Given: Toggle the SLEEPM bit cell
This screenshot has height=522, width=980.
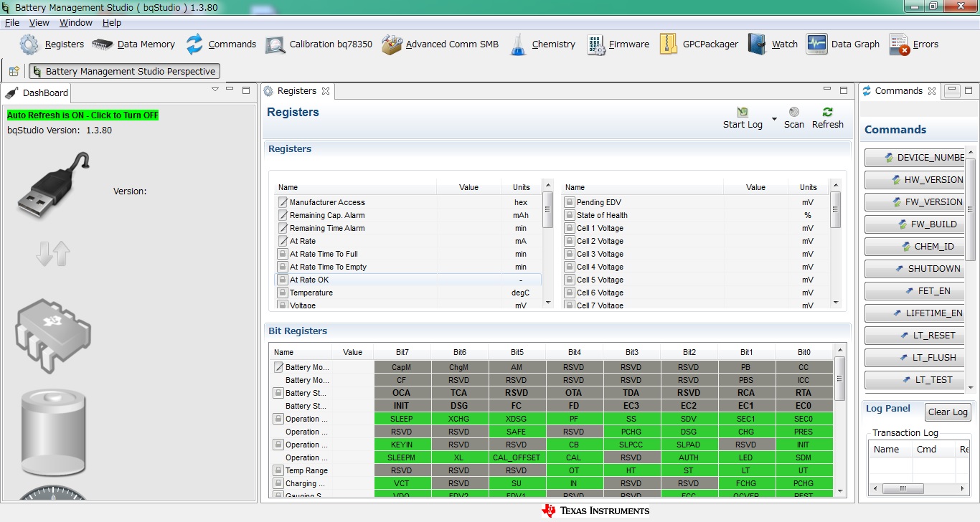Looking at the screenshot, I should [402, 457].
